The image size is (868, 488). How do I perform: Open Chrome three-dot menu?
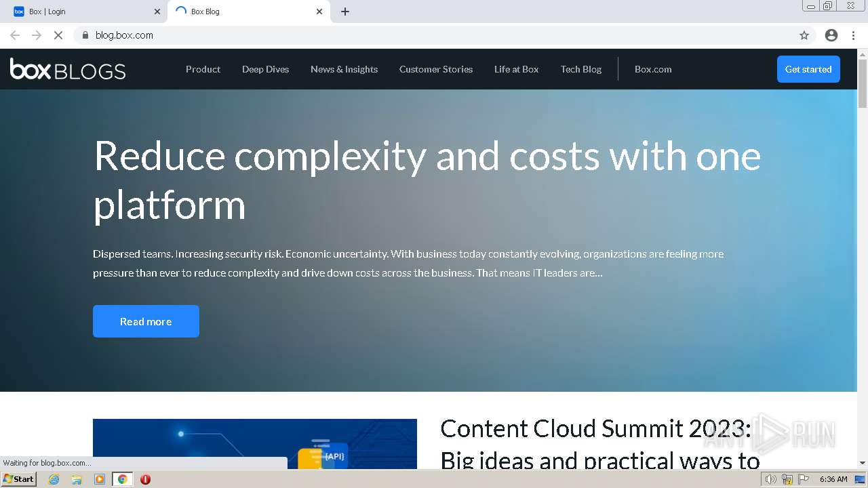pyautogui.click(x=853, y=35)
